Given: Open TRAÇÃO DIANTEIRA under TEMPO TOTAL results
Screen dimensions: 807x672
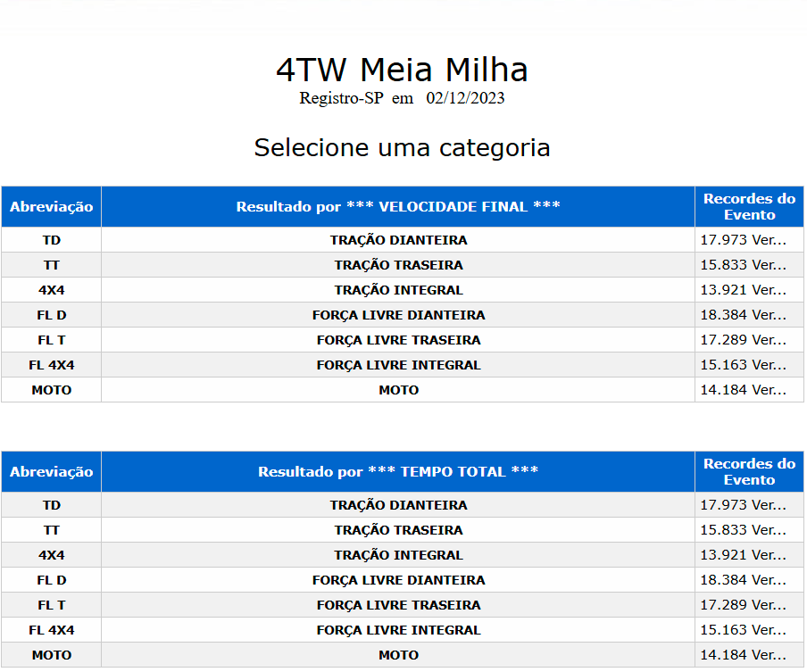Looking at the screenshot, I should click(398, 505).
